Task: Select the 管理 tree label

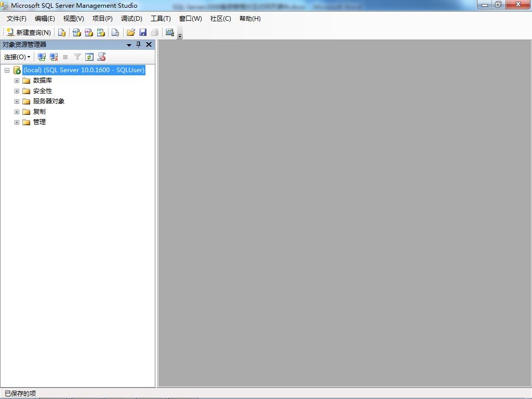Action: pyautogui.click(x=39, y=122)
